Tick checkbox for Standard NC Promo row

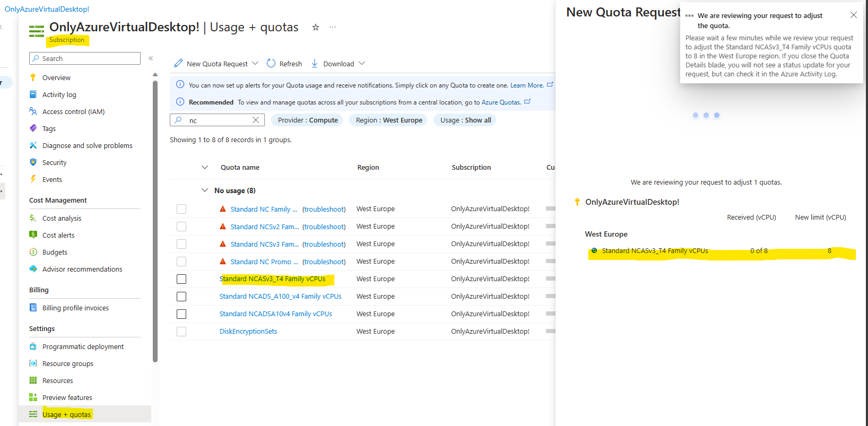coord(181,262)
